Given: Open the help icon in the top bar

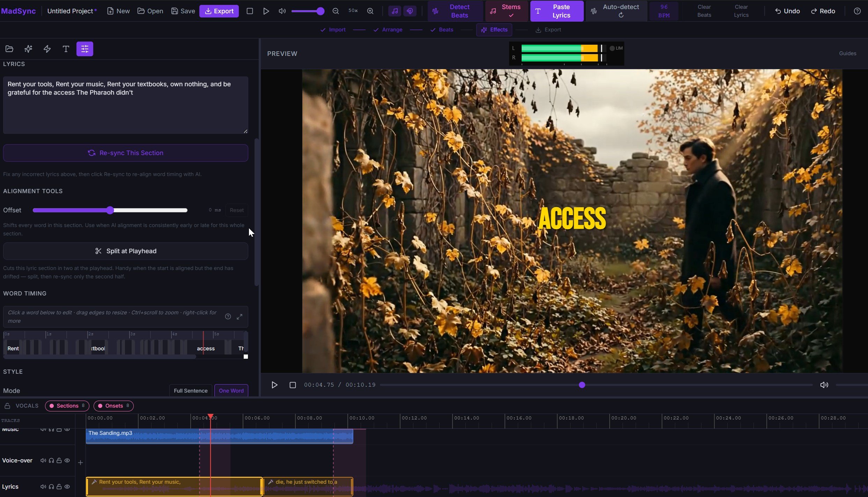Looking at the screenshot, I should click(857, 11).
